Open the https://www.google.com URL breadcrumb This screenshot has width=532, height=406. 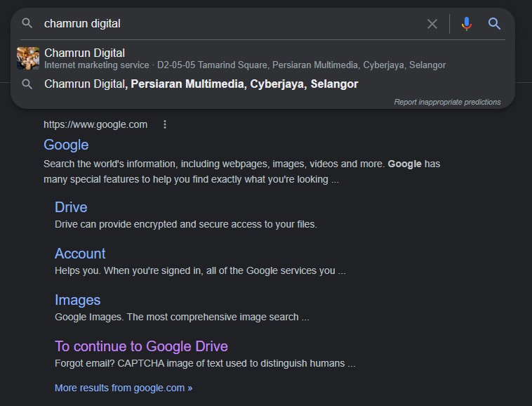point(95,124)
